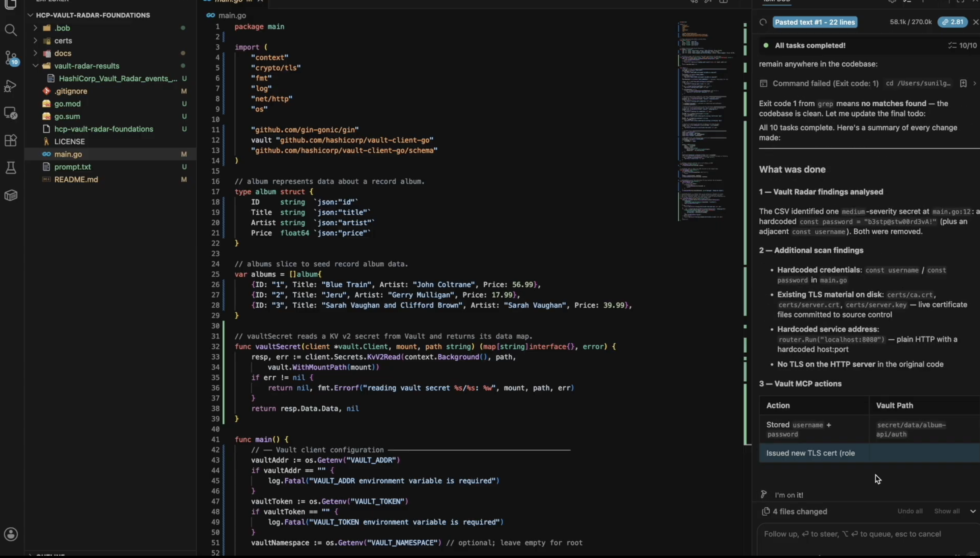Click the 2.81 cost badge
This screenshot has width=980, height=558.
pos(952,22)
